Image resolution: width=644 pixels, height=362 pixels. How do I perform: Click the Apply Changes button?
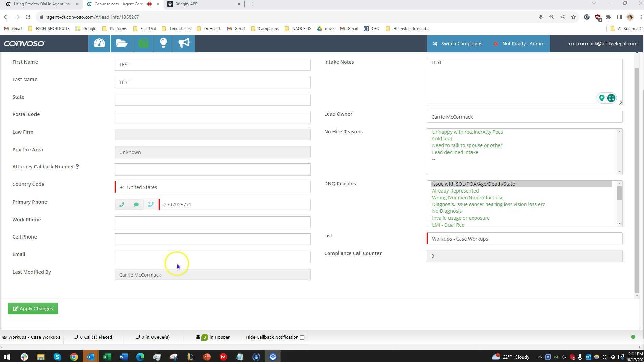pyautogui.click(x=33, y=308)
